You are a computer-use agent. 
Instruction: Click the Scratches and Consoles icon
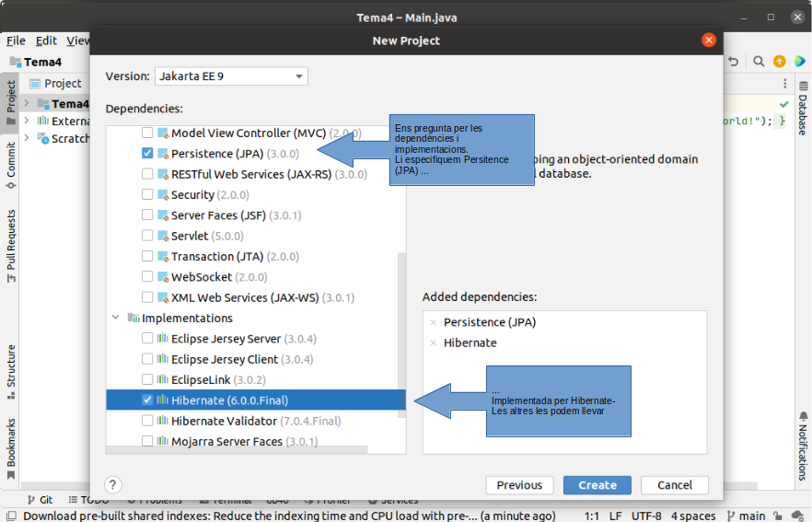43,138
